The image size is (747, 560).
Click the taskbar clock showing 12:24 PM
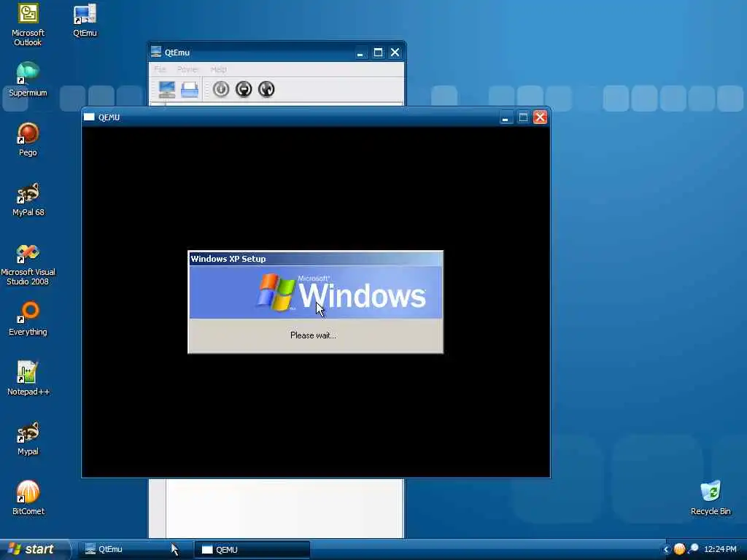pos(720,550)
